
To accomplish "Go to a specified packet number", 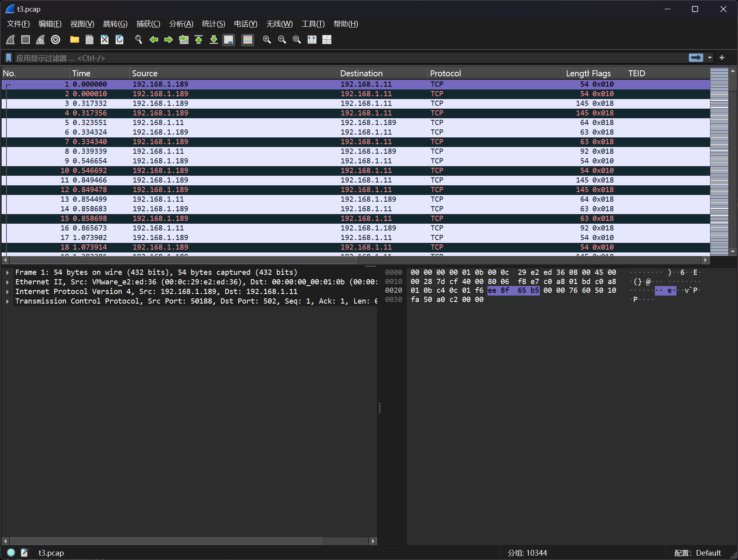I will pos(184,40).
